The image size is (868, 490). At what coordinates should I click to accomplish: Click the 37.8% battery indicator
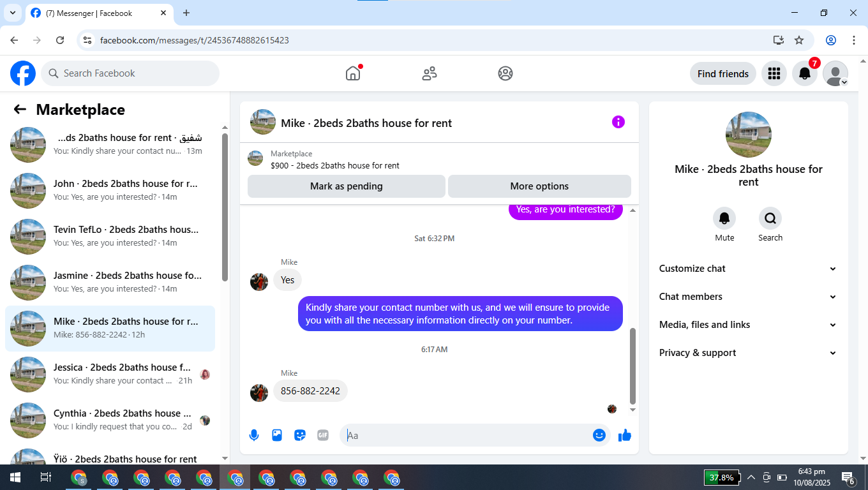coord(722,477)
